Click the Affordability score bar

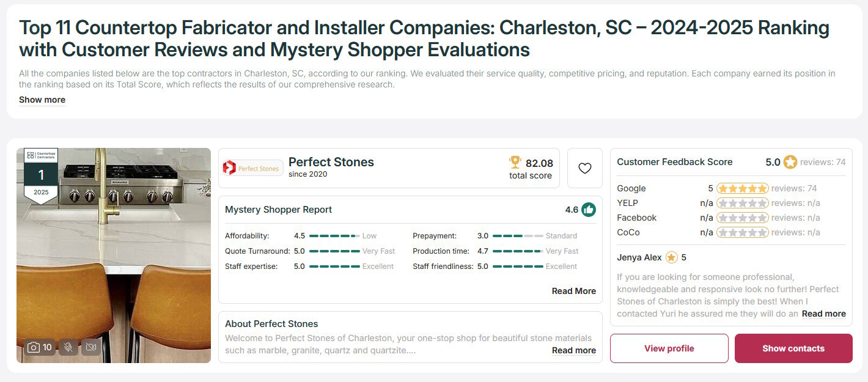pyautogui.click(x=334, y=236)
